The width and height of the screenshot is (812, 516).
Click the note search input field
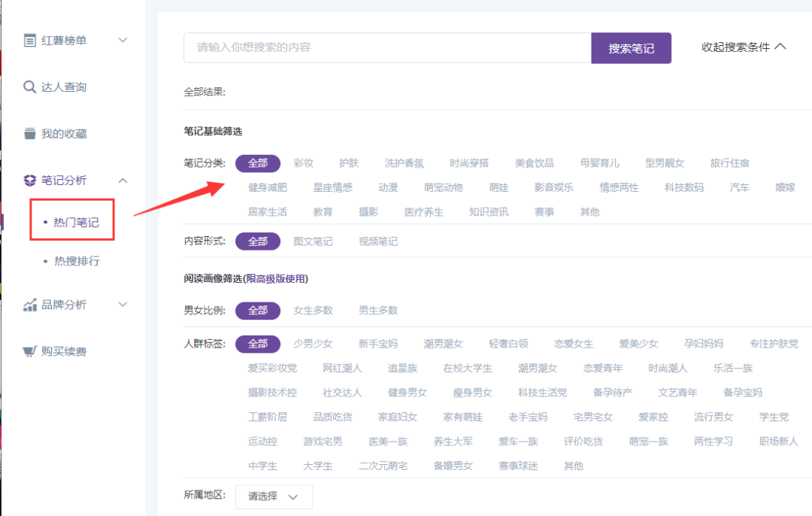pyautogui.click(x=387, y=47)
